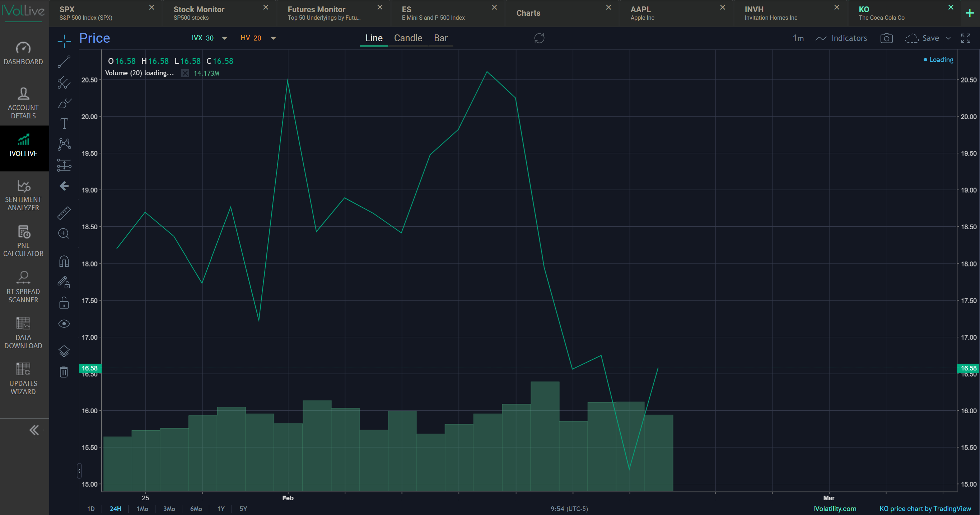The image size is (980, 515).
Task: Toggle magnet snap mode
Action: 64,261
